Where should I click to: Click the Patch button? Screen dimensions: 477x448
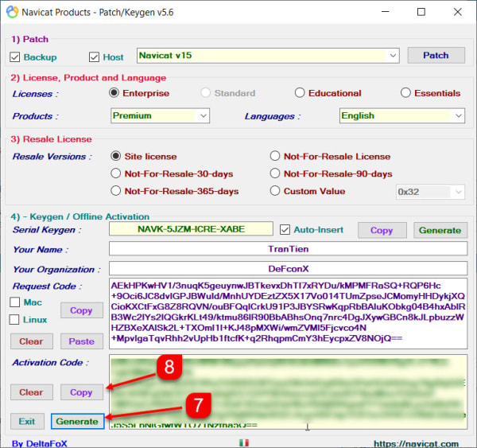point(436,55)
